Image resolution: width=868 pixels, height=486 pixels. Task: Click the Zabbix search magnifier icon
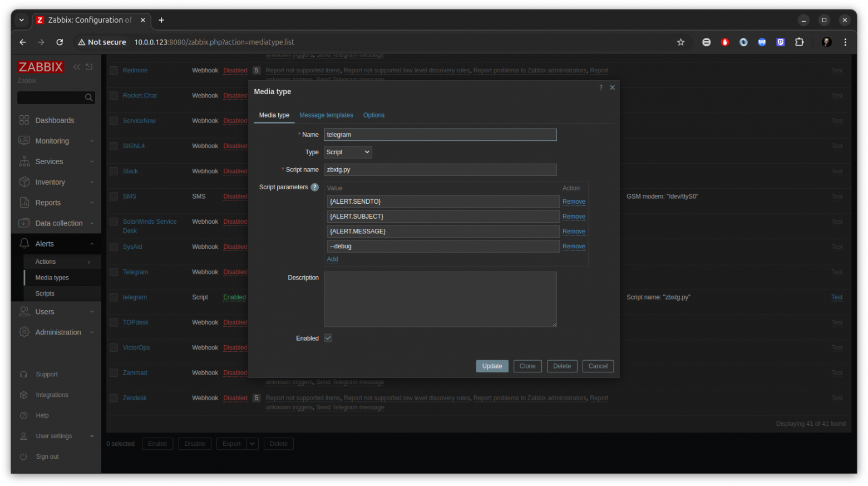88,97
